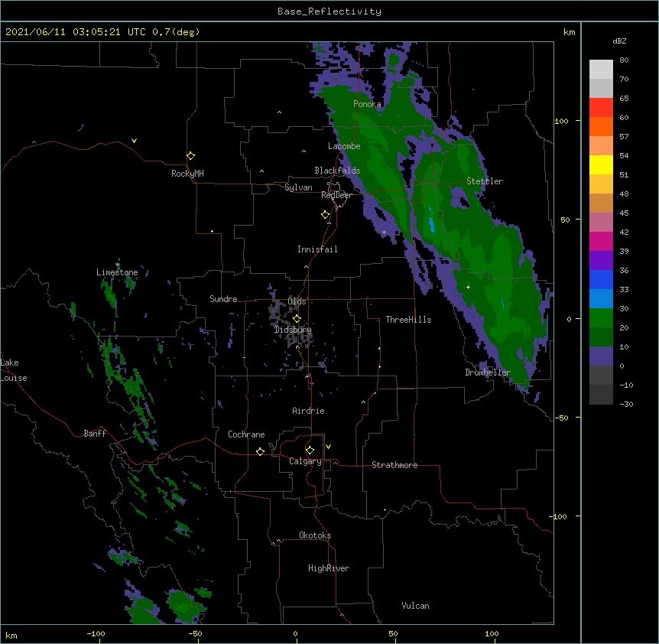Select the slate purple 10 dBZ swatch
The width and height of the screenshot is (659, 644).
pos(601,356)
